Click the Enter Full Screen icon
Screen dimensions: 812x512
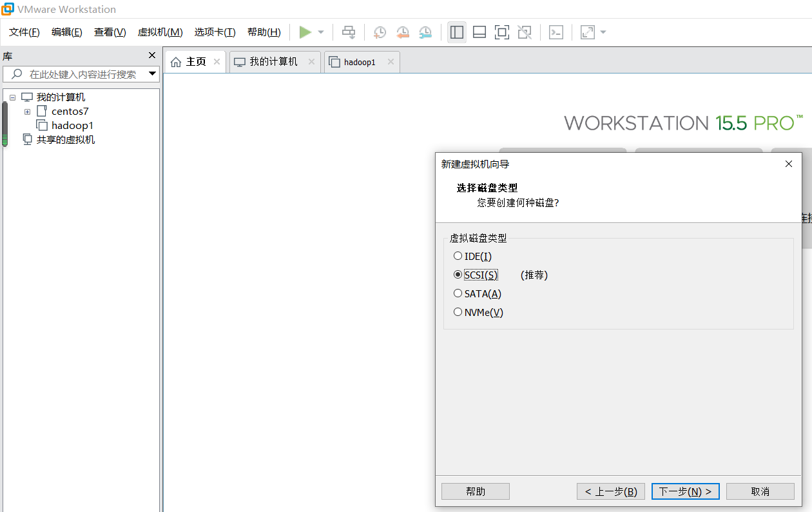(x=502, y=32)
